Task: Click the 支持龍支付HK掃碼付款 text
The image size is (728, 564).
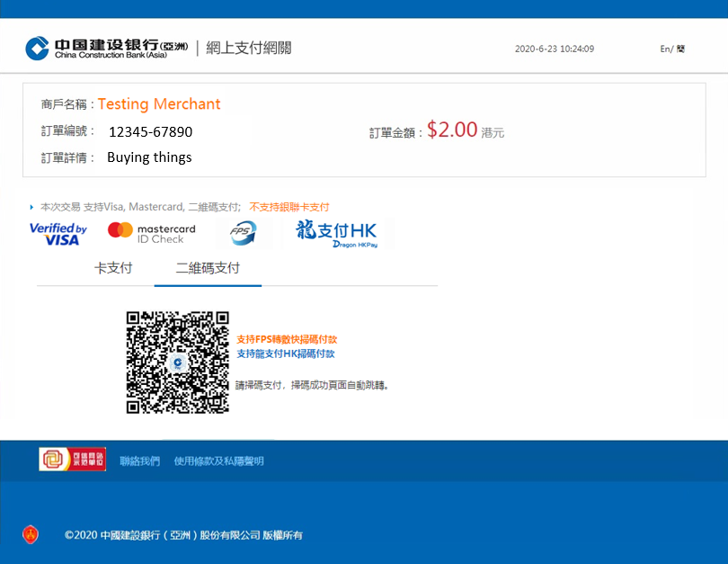Action: (286, 354)
